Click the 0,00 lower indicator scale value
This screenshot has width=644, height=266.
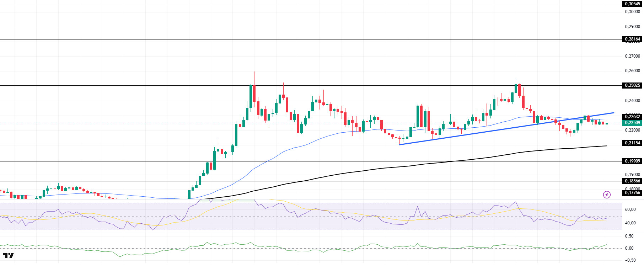click(x=629, y=248)
